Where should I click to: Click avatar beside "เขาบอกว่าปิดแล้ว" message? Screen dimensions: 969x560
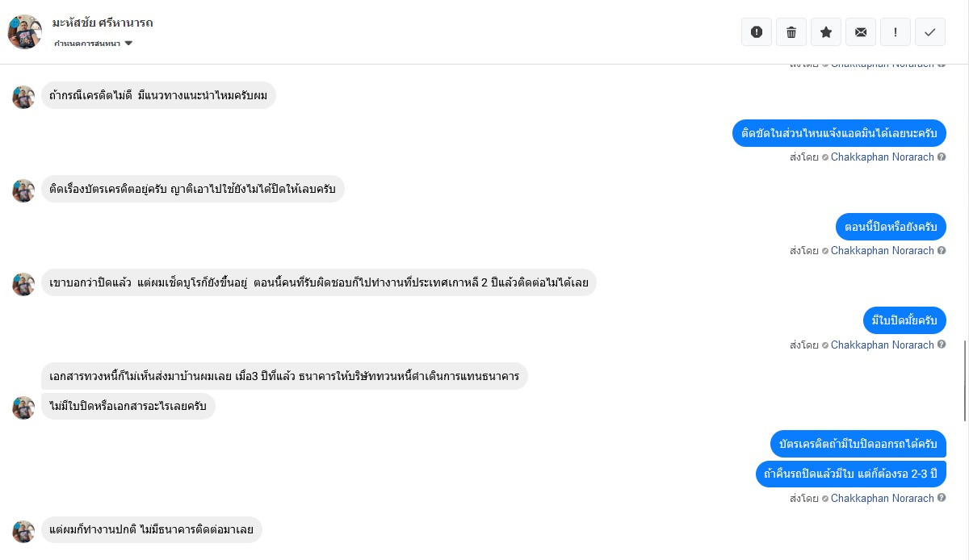point(24,284)
